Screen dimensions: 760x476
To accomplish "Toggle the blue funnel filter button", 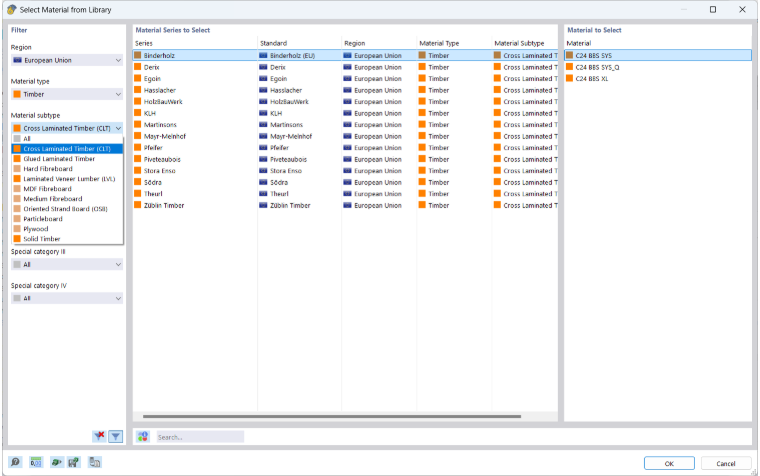I will click(115, 436).
